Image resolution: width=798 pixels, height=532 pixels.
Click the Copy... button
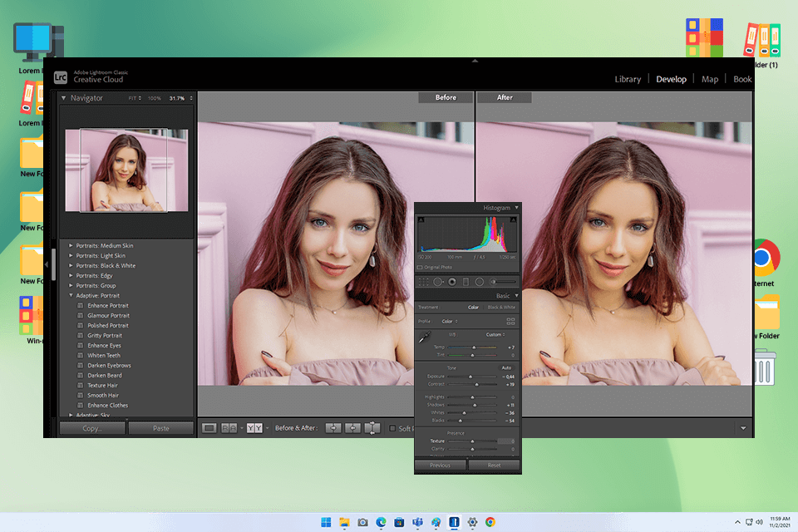point(92,428)
